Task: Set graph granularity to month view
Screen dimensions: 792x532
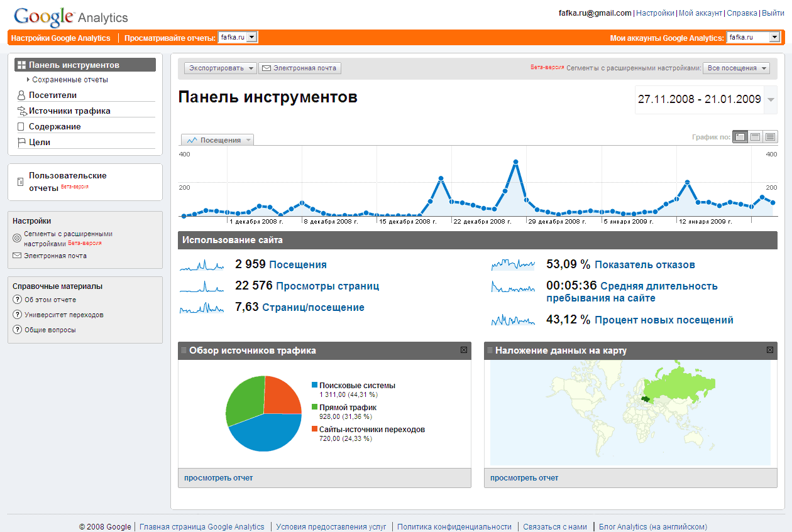Action: (771, 136)
